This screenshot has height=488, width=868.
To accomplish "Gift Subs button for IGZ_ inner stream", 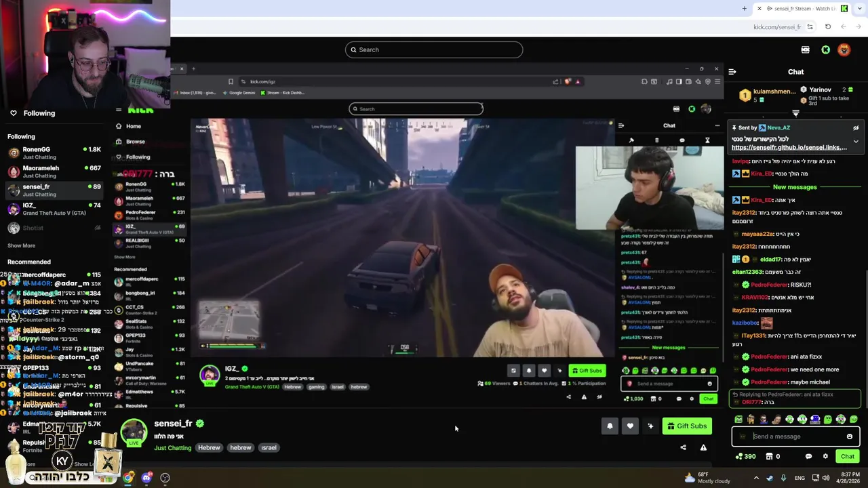I will point(587,371).
